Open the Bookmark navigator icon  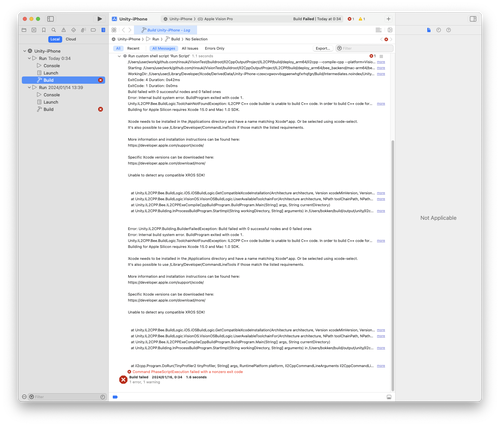pos(44,30)
